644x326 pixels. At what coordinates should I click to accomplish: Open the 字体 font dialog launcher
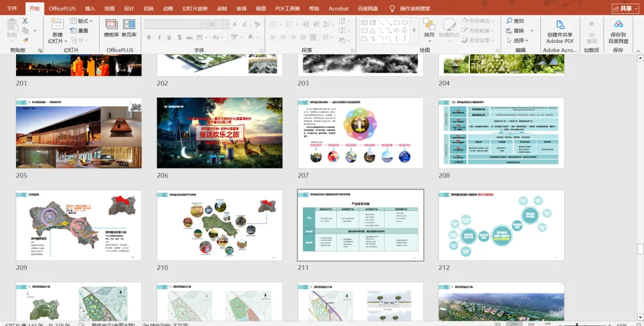point(262,51)
